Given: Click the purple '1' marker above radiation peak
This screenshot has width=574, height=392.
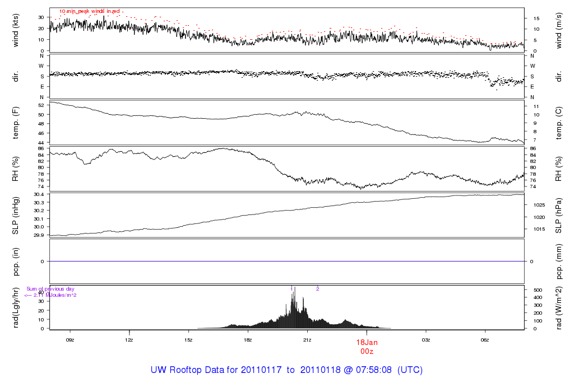Looking at the screenshot, I should tap(291, 289).
